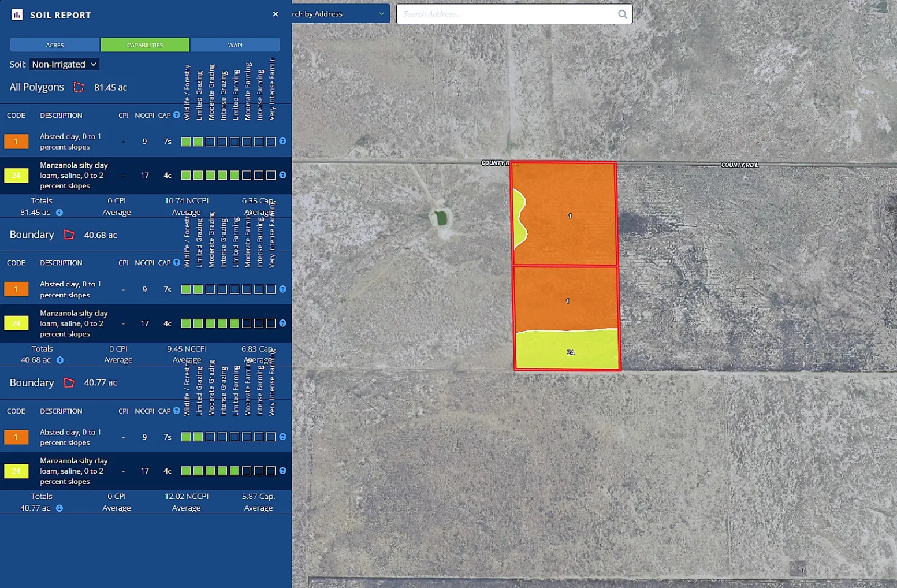The height and width of the screenshot is (588, 897).
Task: Click info icon beside 40.77 ac totals
Action: 59,508
